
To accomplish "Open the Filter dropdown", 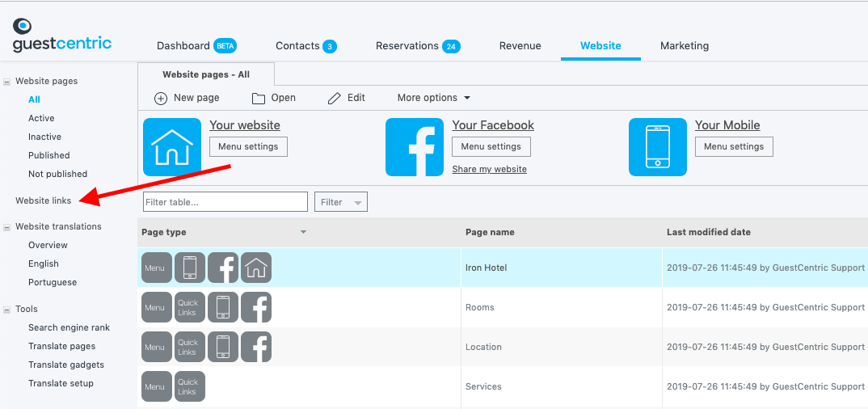I will pyautogui.click(x=341, y=202).
